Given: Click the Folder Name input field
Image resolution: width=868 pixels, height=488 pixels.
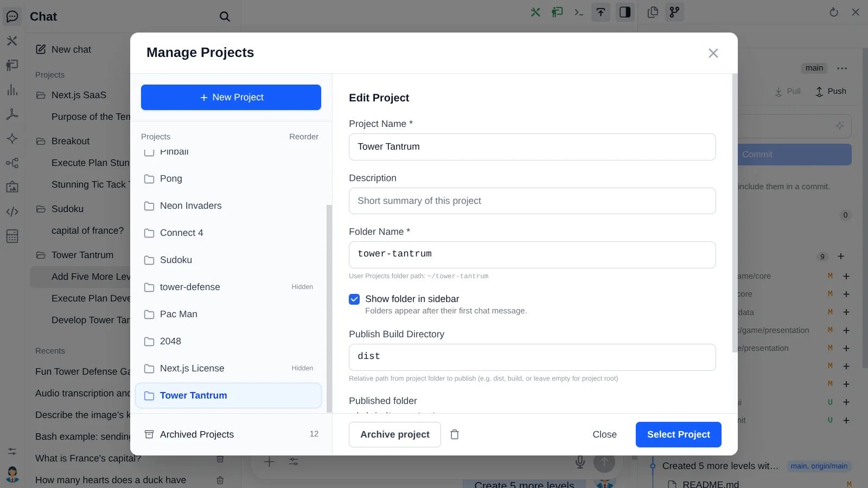Looking at the screenshot, I should (532, 255).
